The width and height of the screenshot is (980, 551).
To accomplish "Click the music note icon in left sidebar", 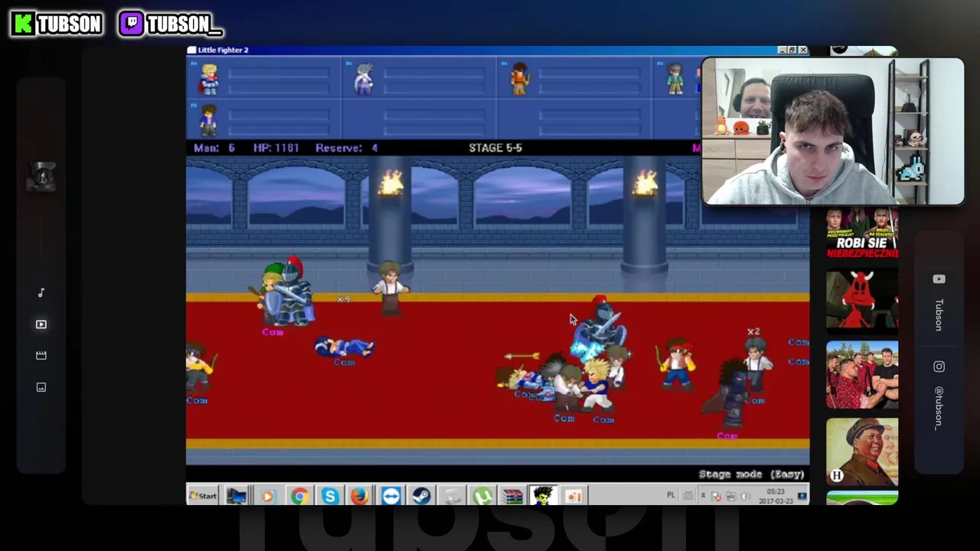I will coord(41,292).
